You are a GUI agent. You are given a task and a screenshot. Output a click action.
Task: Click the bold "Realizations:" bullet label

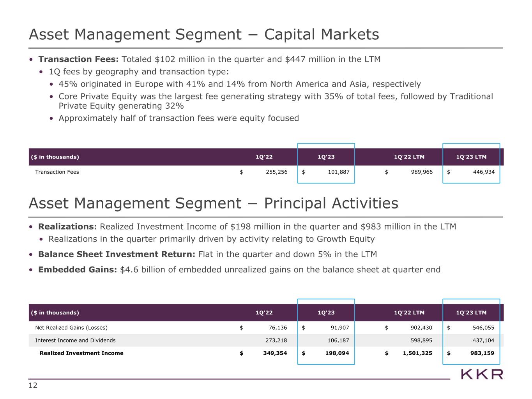[67, 227]
